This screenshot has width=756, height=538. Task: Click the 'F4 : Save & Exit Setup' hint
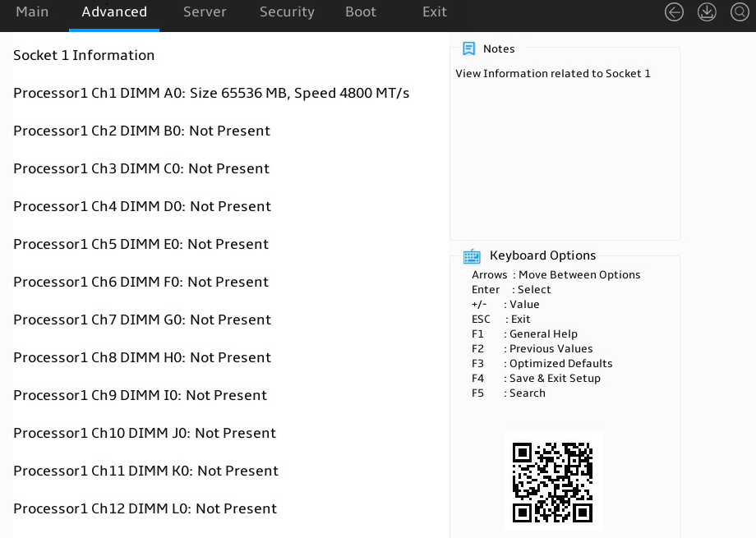(536, 379)
